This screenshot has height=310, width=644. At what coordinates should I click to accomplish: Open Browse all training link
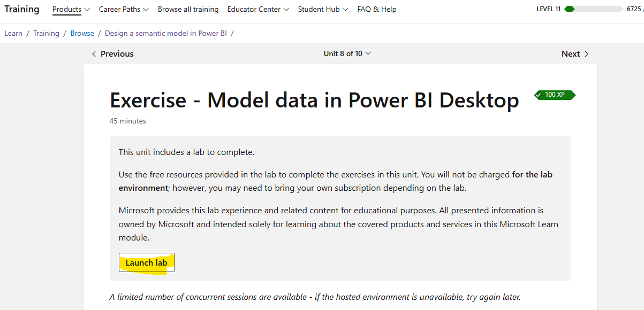coord(188,9)
